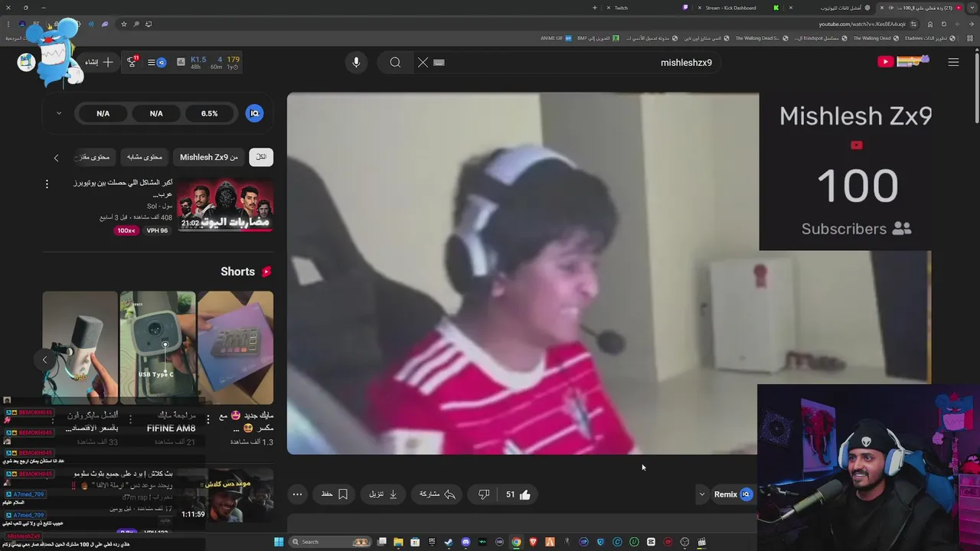Screen dimensions: 980x551
Task: Open the FIFINE AM8 review Short title
Action: (x=170, y=422)
